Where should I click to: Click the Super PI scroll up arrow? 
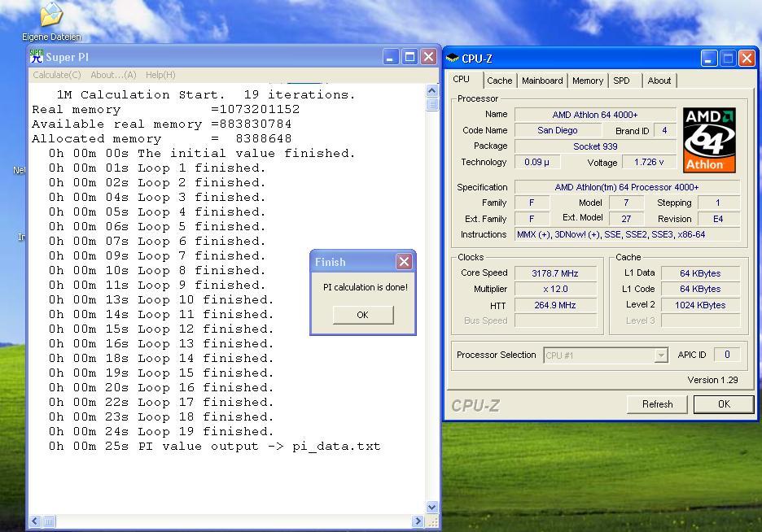432,90
